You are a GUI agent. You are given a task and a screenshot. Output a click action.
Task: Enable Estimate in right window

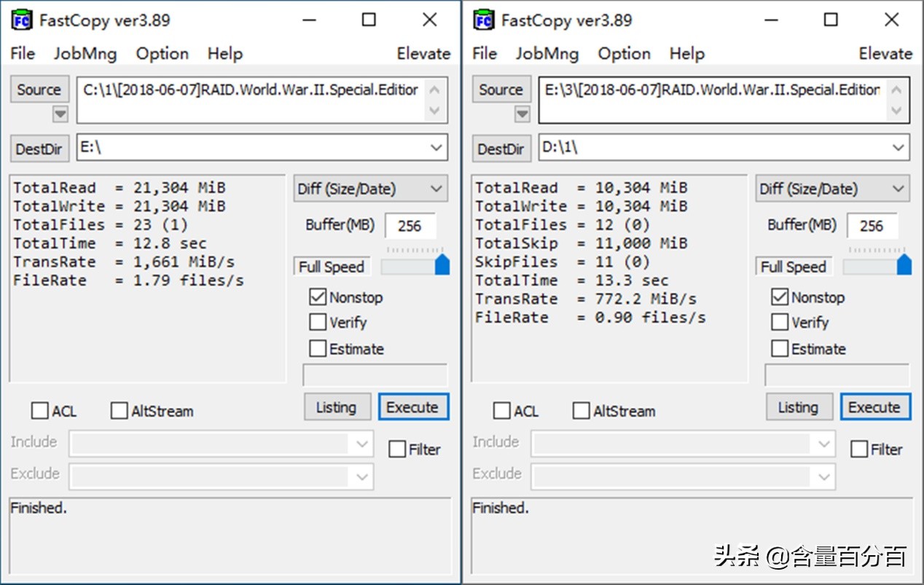(780, 349)
